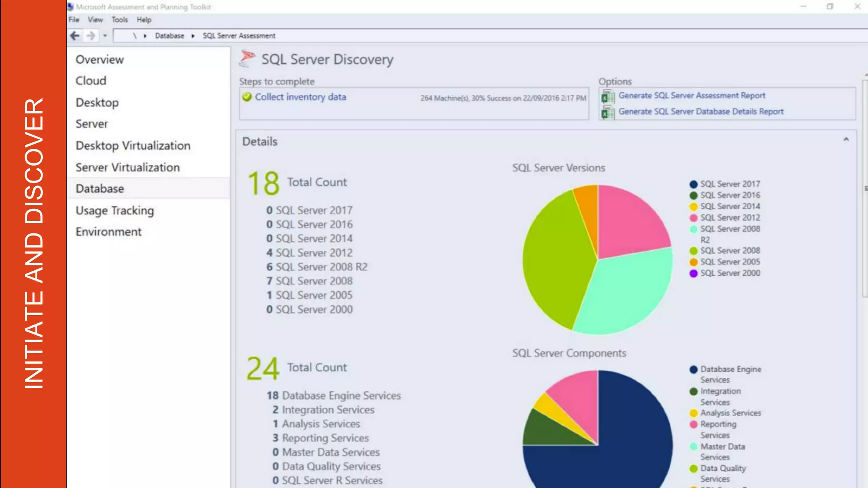
Task: Click the Collect inventory data link
Action: pyautogui.click(x=300, y=97)
